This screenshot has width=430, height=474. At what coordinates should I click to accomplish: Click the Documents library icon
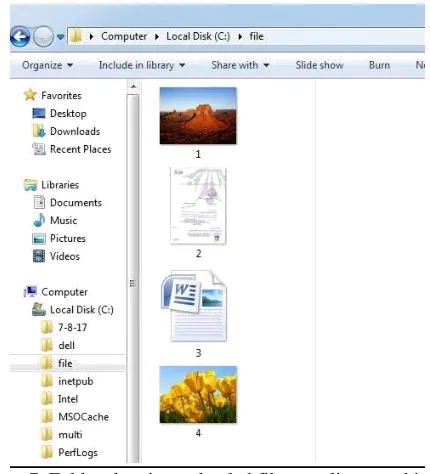[x=39, y=202]
